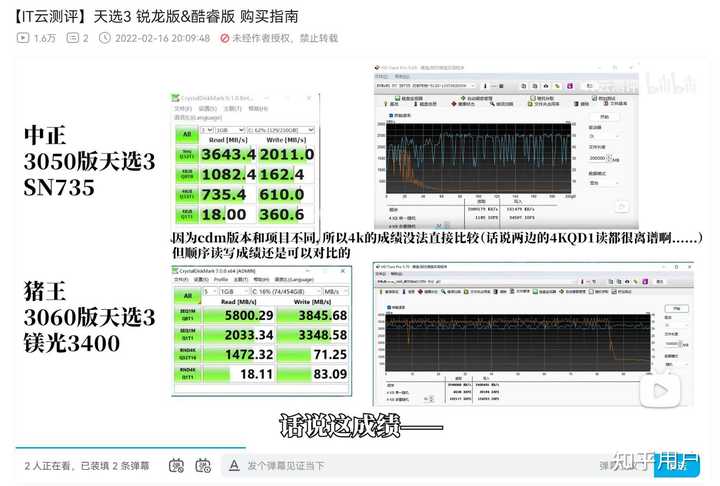720x486 pixels.
Task: Click the '未经作者授权，禁止转载' notice
Action: coord(279,38)
